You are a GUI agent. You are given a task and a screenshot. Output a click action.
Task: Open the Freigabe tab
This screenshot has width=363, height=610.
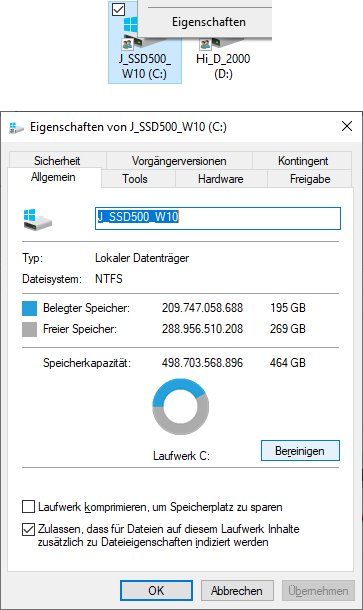click(x=310, y=179)
